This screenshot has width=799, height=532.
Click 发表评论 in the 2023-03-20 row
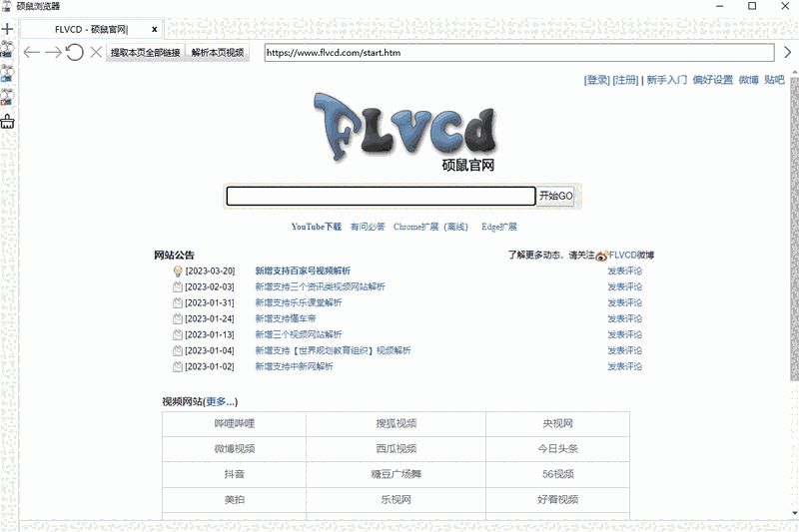pos(625,270)
